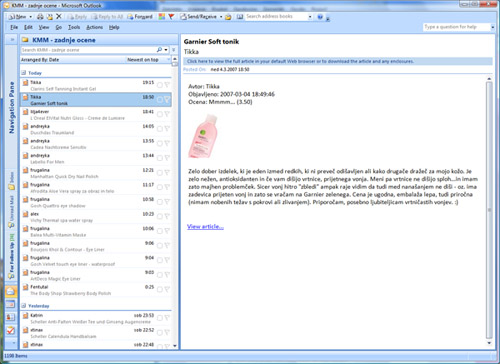
Task: Toggle category circle for Labello For Men message
Action: (x=160, y=158)
